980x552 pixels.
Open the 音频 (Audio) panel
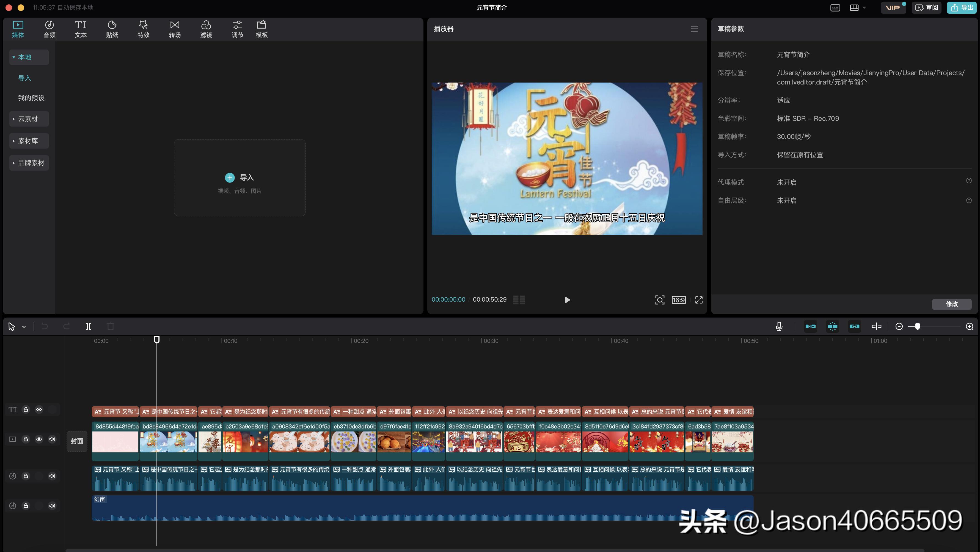[x=49, y=29]
